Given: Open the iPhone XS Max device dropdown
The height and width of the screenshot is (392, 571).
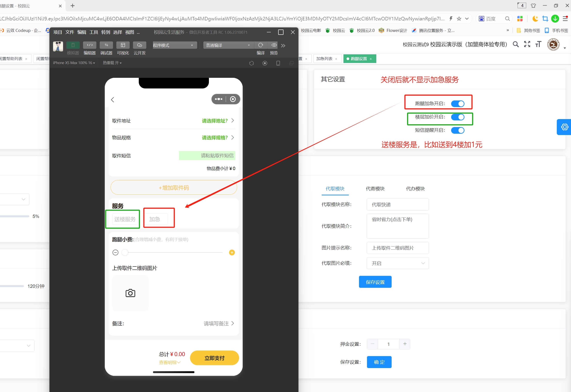Looking at the screenshot, I should [74, 63].
